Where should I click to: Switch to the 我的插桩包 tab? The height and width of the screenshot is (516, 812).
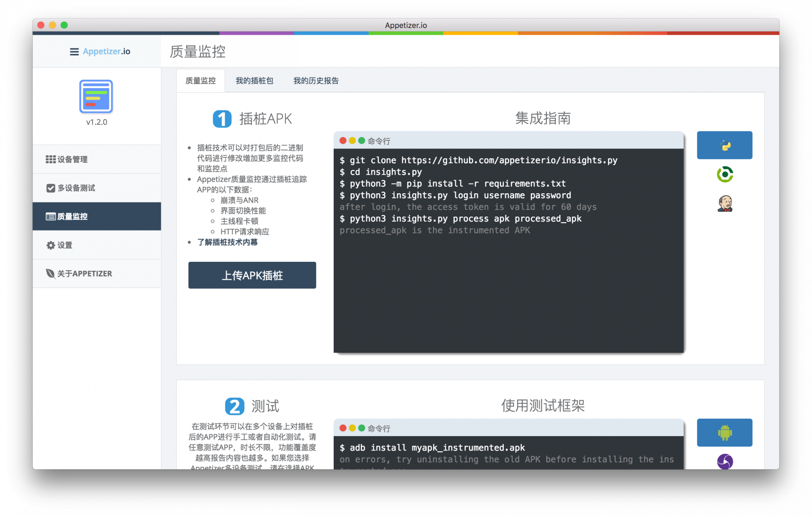(x=255, y=81)
